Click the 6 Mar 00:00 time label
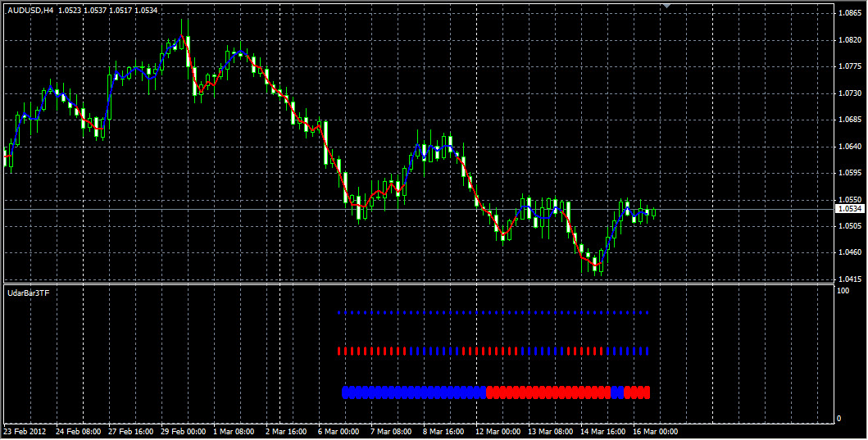Screen dimensions: 868x440 339,431
